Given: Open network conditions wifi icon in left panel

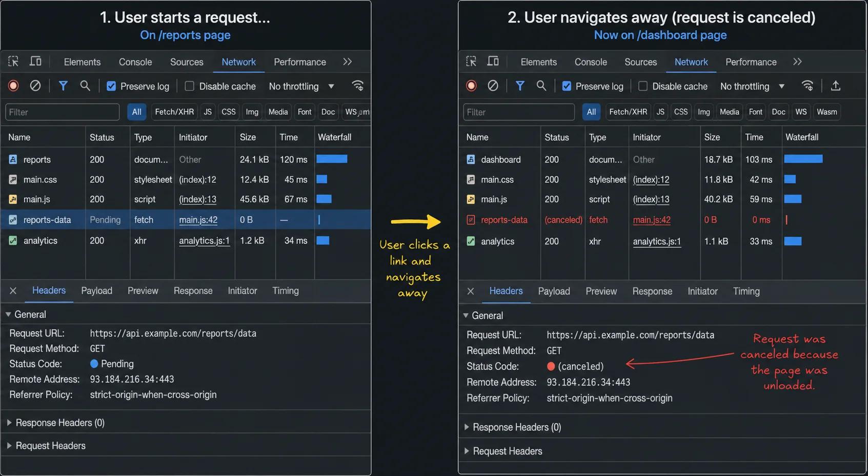Looking at the screenshot, I should point(358,86).
